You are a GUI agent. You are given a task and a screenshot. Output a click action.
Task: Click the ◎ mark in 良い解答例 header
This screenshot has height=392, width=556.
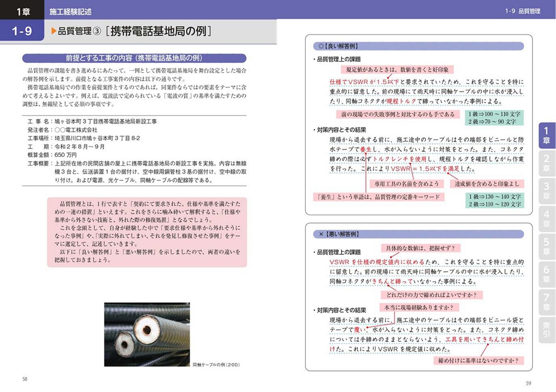click(319, 46)
